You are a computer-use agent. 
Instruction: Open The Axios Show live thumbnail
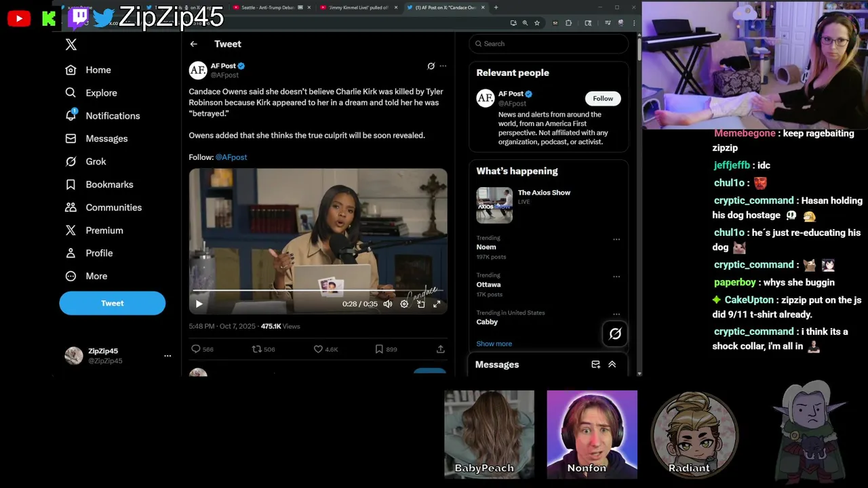494,205
